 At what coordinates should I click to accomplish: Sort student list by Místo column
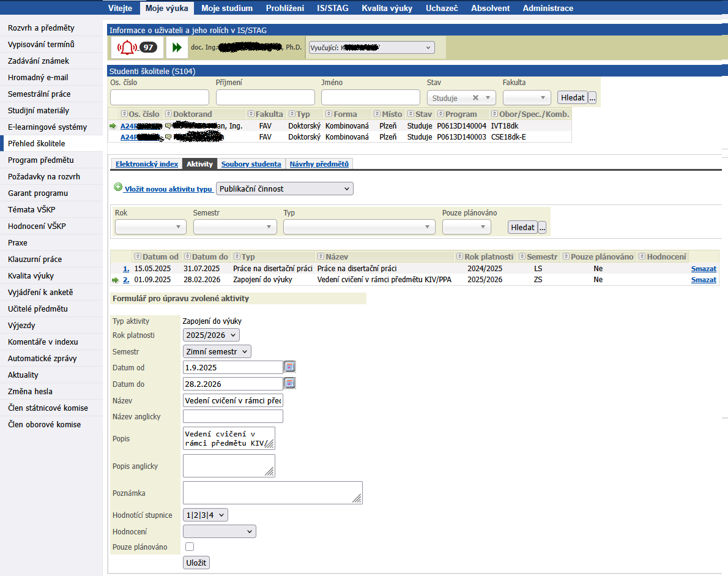(377, 114)
